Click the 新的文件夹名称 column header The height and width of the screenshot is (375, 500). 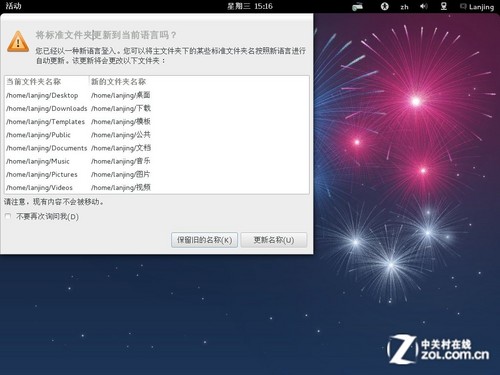199,82
